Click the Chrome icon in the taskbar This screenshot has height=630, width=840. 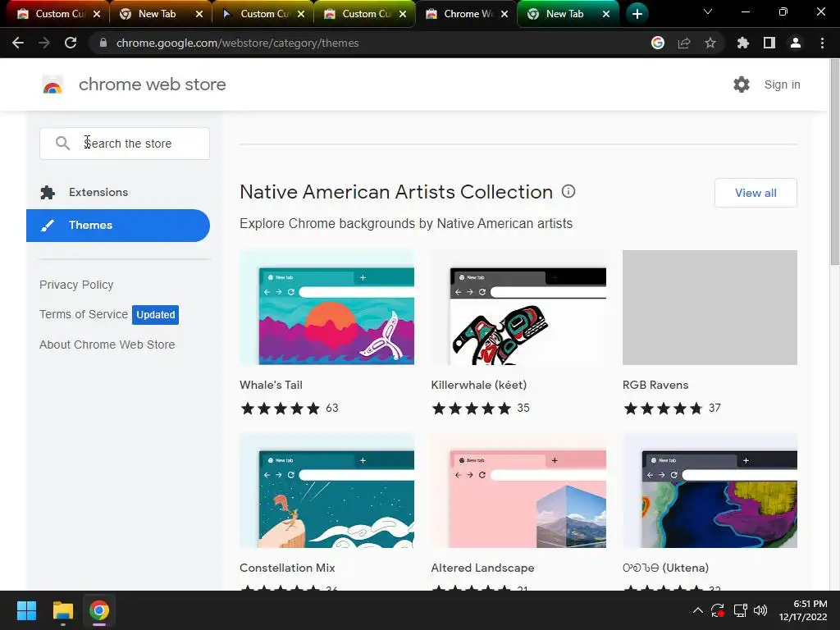click(x=99, y=610)
